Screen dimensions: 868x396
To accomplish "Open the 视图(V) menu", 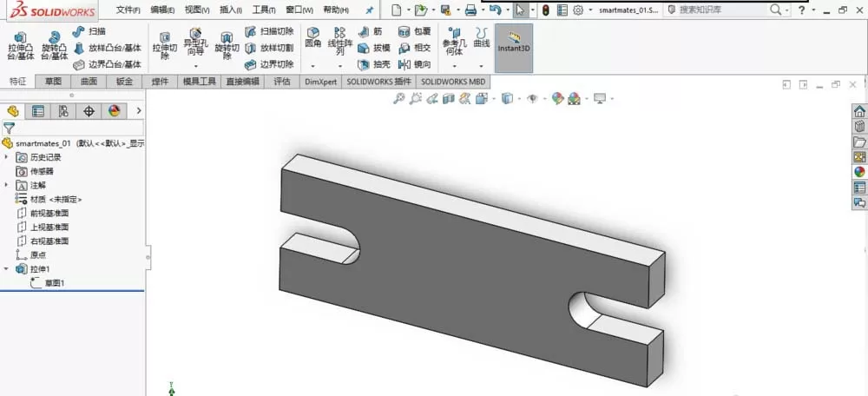I will pos(197,10).
